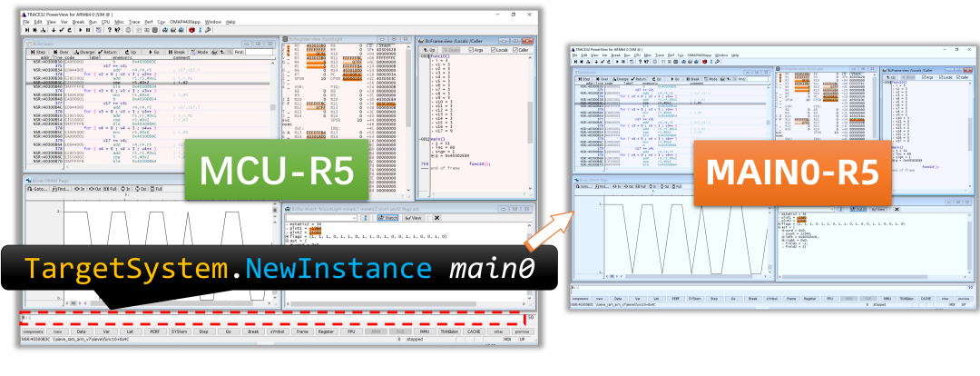Click the magnifier search icon in MCU-R5 toolbar
Image resolution: width=980 pixels, height=376 pixels.
208,30
